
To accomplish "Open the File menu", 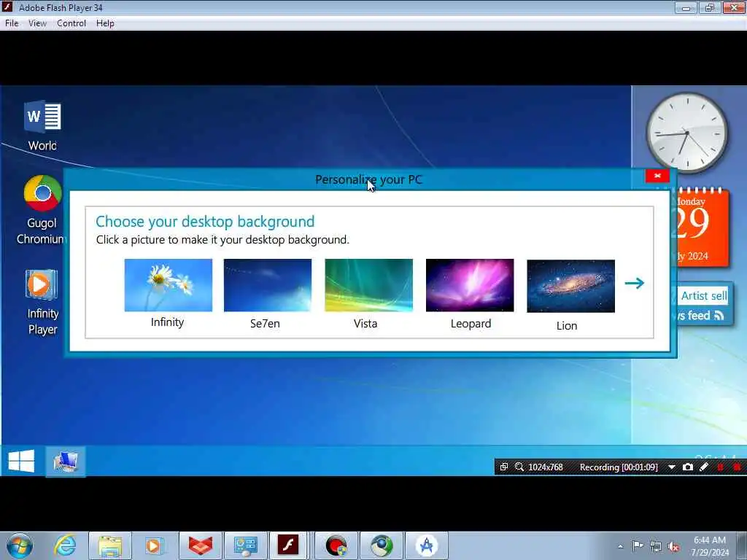I will (12, 23).
